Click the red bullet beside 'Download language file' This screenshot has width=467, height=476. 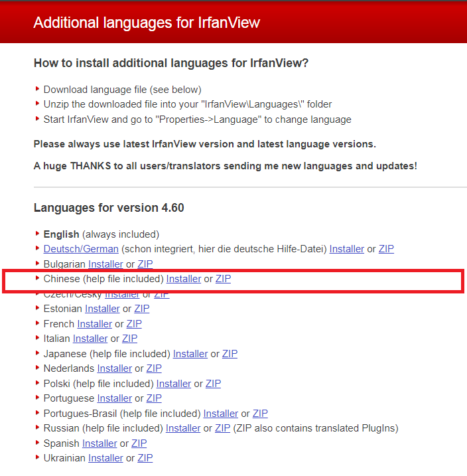[37, 89]
